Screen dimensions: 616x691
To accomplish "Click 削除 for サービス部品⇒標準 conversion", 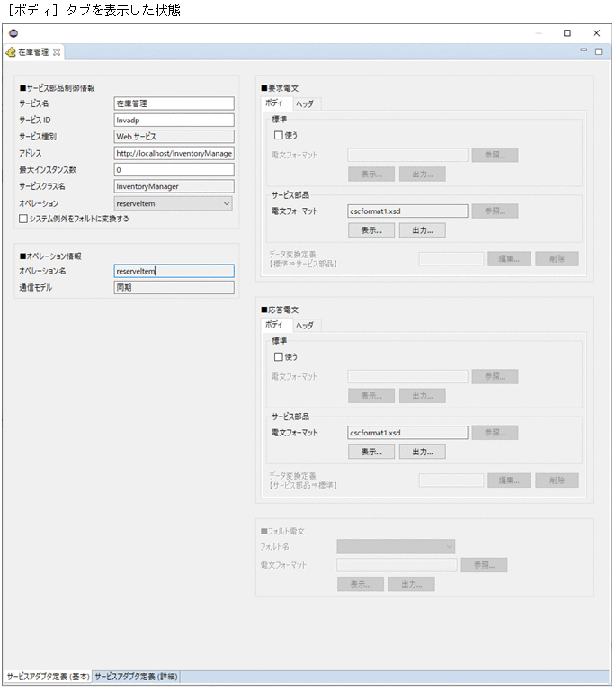I will click(557, 480).
